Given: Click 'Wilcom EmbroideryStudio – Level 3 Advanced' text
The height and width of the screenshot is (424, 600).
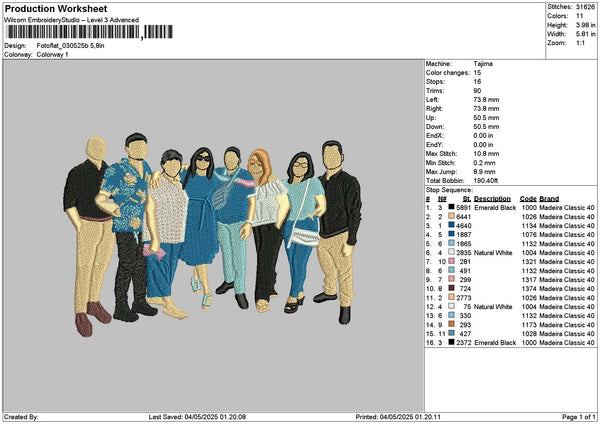Looking at the screenshot, I should 72,20.
